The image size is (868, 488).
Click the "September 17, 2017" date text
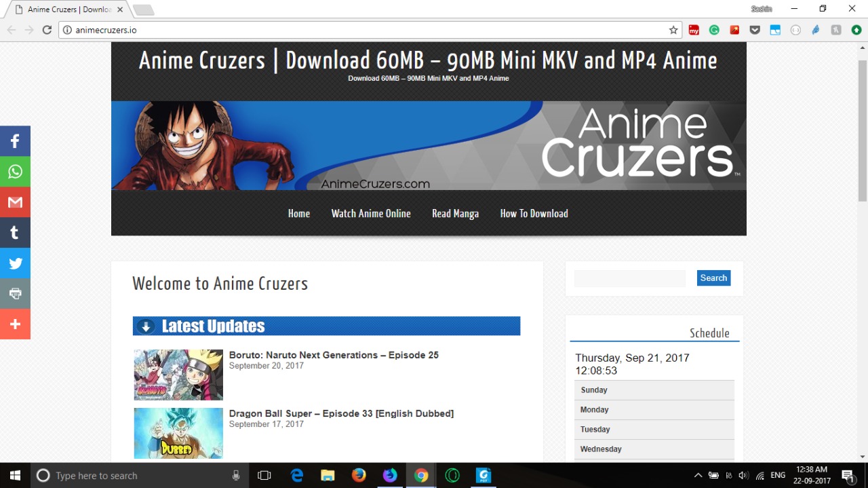click(x=267, y=424)
